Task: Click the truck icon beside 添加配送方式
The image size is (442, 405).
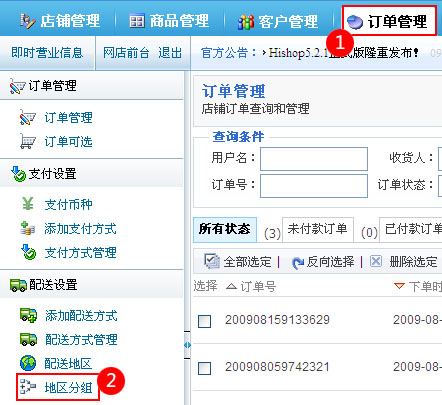Action: [x=28, y=315]
